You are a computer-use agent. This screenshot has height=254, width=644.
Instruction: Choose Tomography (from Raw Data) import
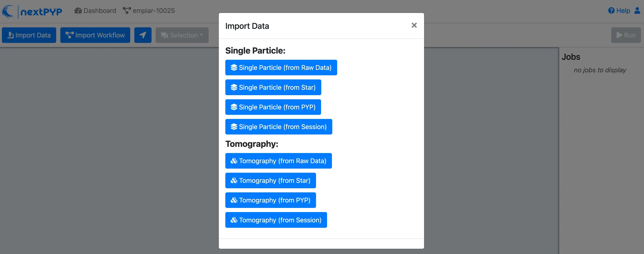[x=278, y=161]
